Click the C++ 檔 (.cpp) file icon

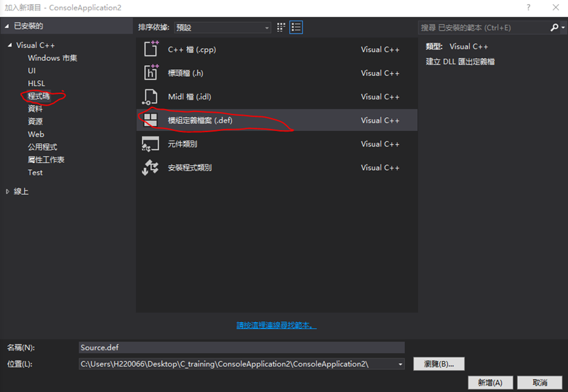151,49
